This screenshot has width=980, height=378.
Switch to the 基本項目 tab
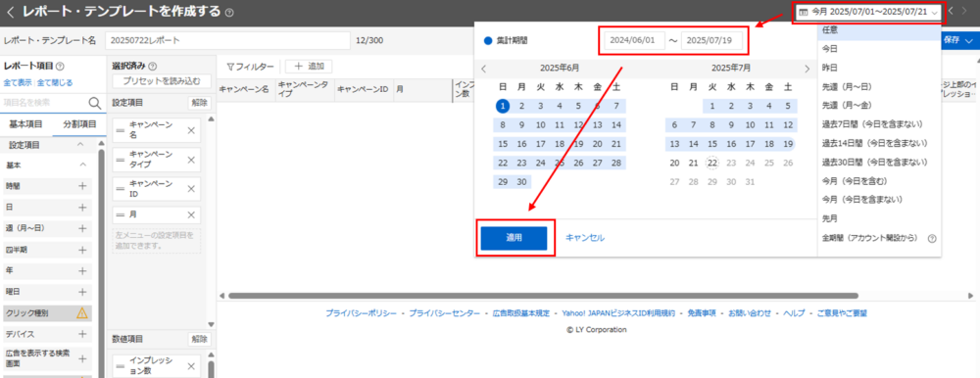click(26, 124)
